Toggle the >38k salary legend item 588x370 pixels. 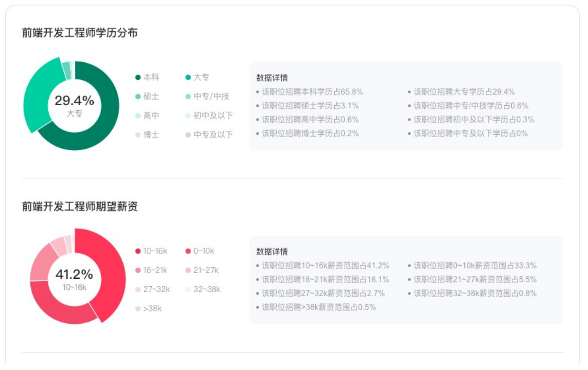148,309
